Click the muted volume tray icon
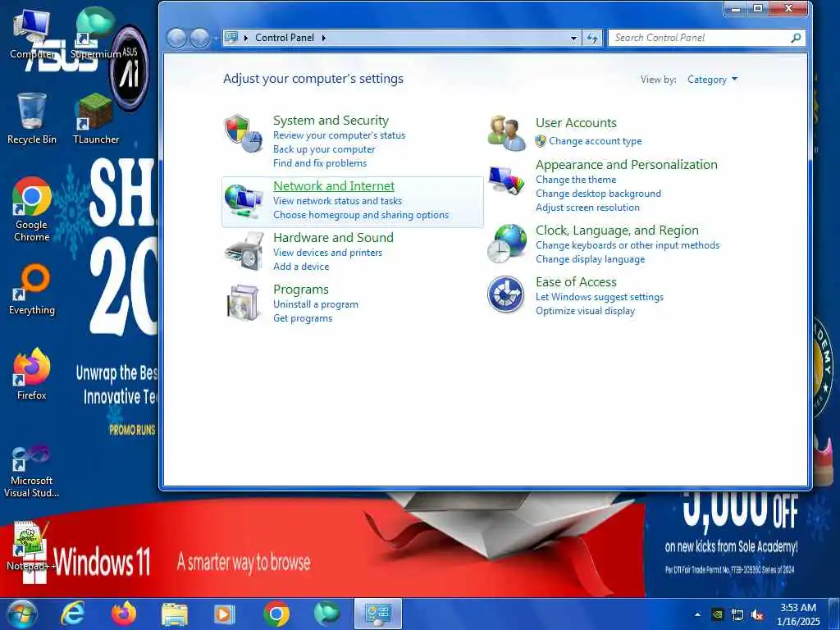 [757, 614]
